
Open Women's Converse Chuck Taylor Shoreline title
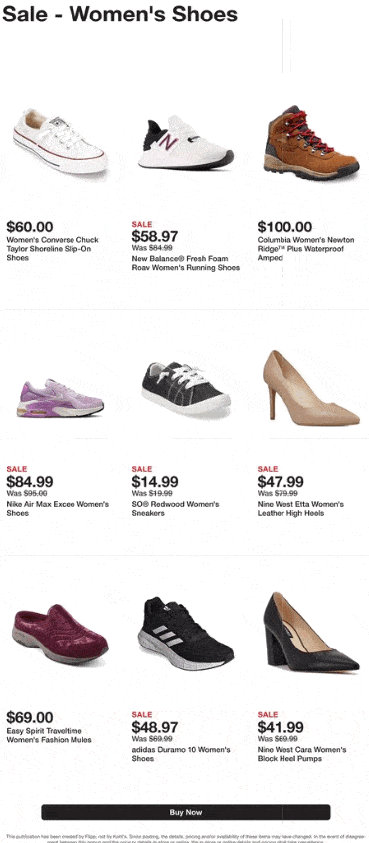pos(53,249)
